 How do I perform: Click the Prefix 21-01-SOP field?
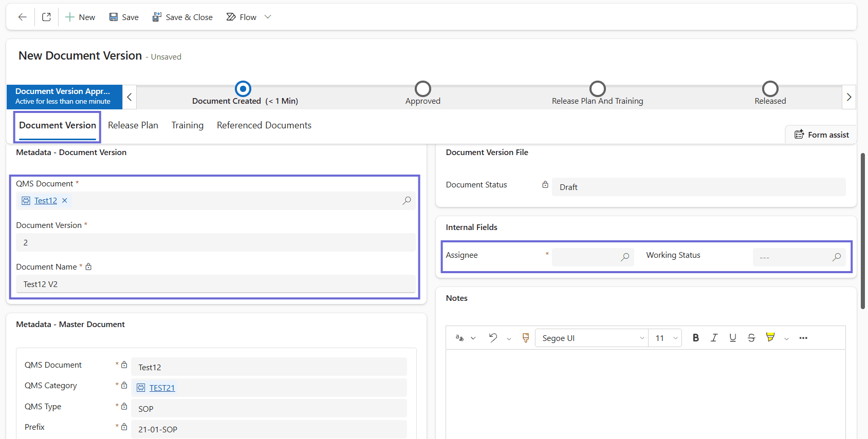coord(269,429)
